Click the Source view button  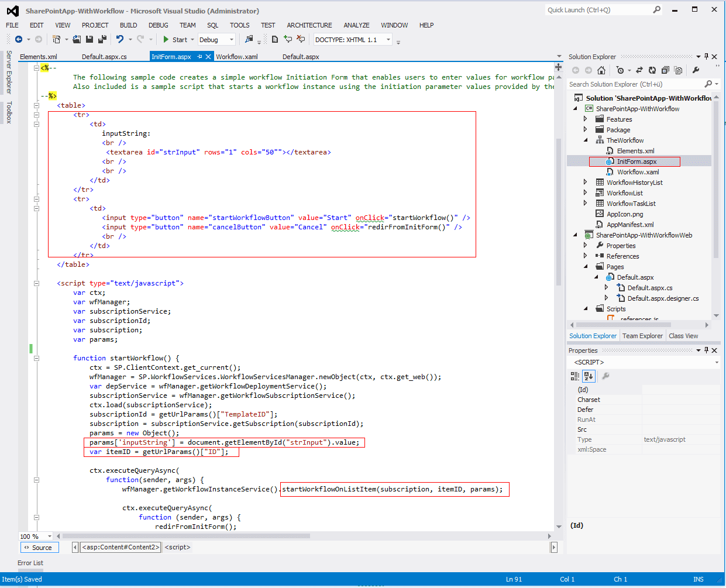pyautogui.click(x=39, y=548)
